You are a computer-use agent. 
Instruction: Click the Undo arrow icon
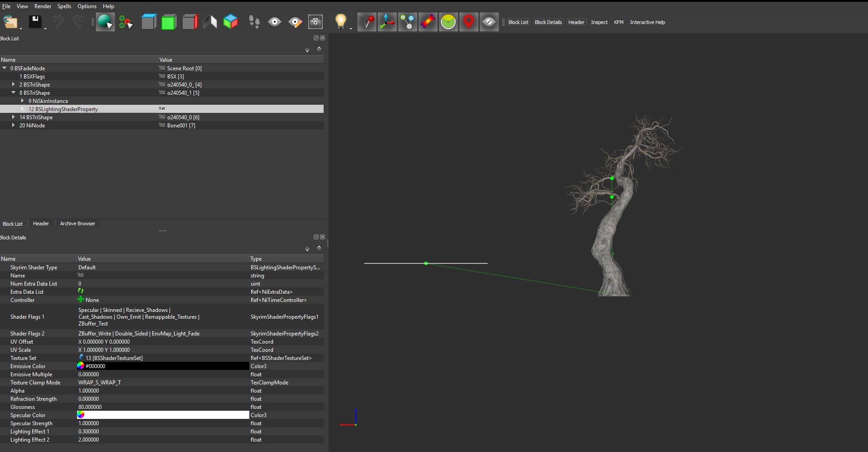(x=58, y=22)
